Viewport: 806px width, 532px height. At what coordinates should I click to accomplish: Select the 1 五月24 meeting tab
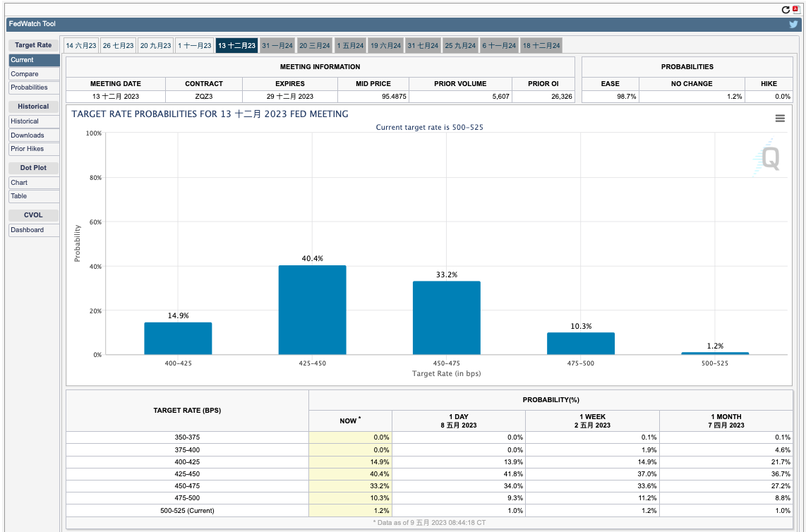coord(351,46)
